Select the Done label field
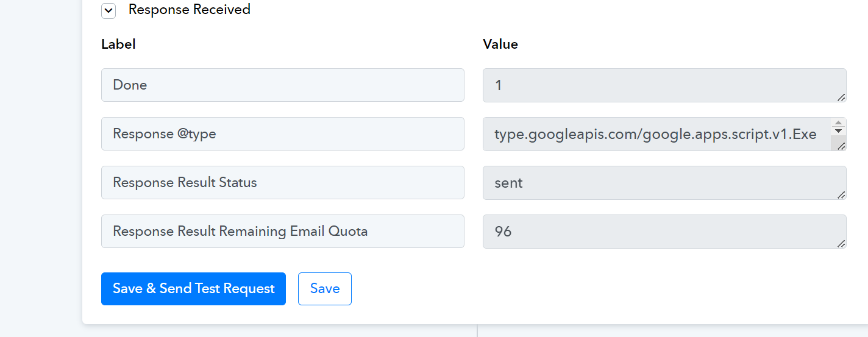Image resolution: width=868 pixels, height=337 pixels. (x=283, y=85)
